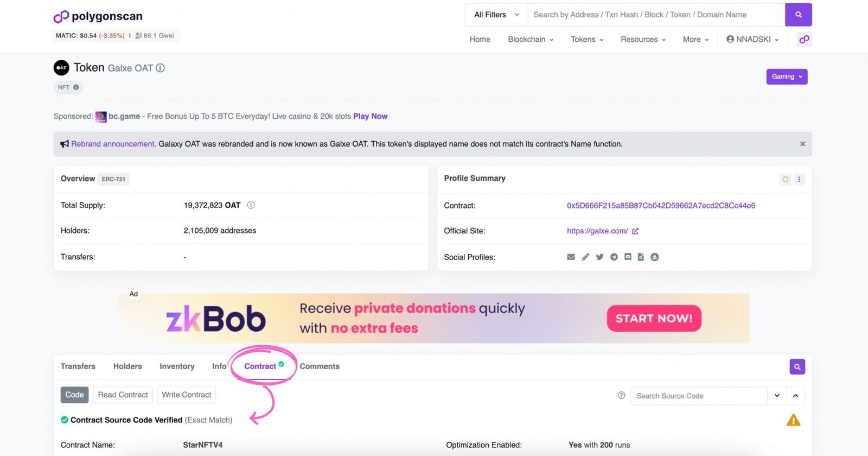Switch to the Inventory tab
This screenshot has width=868, height=456.
tap(177, 366)
